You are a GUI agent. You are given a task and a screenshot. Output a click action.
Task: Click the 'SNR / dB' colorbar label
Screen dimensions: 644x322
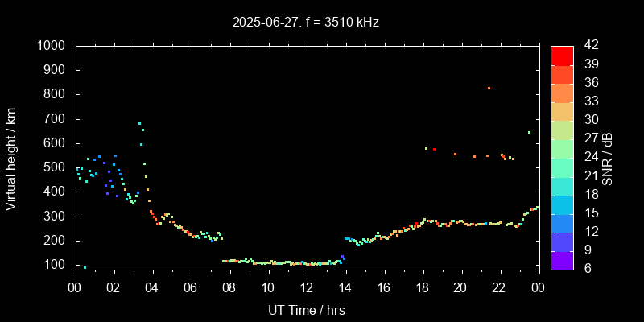(608, 158)
